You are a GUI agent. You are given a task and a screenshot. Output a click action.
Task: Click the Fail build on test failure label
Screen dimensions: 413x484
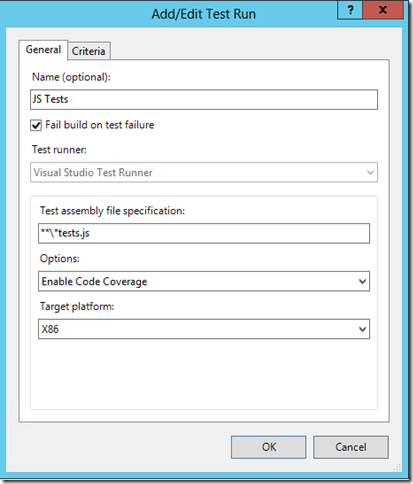100,125
